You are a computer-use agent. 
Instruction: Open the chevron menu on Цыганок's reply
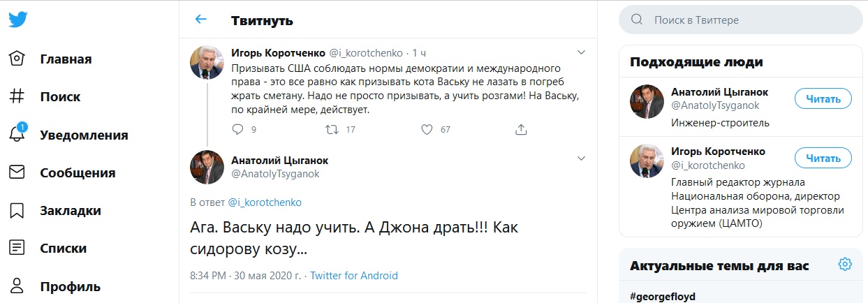pos(581,159)
